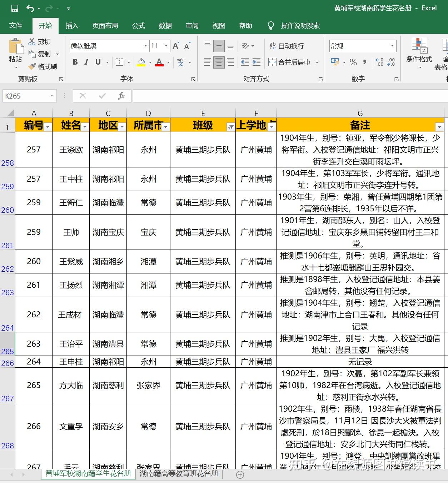Click the accounting currency format icon
The height and width of the screenshot is (483, 448).
[x=335, y=62]
